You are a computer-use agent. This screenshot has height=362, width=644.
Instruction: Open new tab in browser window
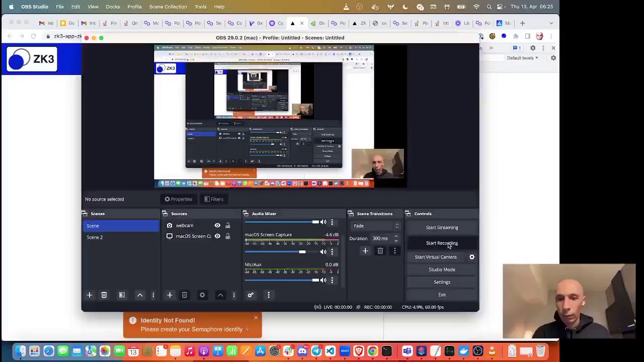click(x=522, y=23)
